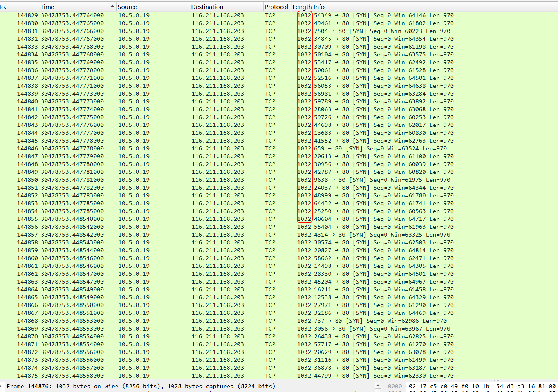Viewport: 558px width, 392px height.
Task: Select packet number 144834
Action: tap(27, 54)
